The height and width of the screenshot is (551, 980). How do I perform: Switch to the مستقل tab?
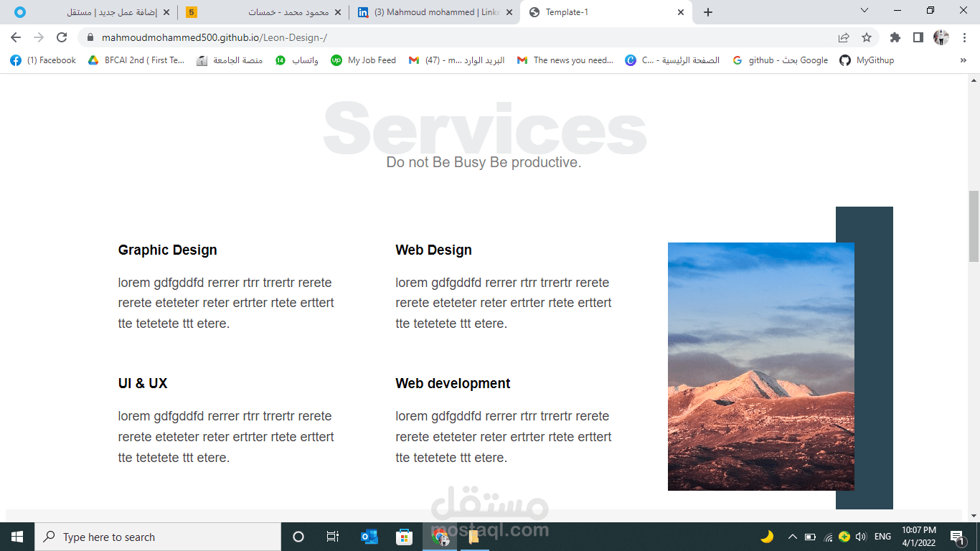tap(91, 12)
